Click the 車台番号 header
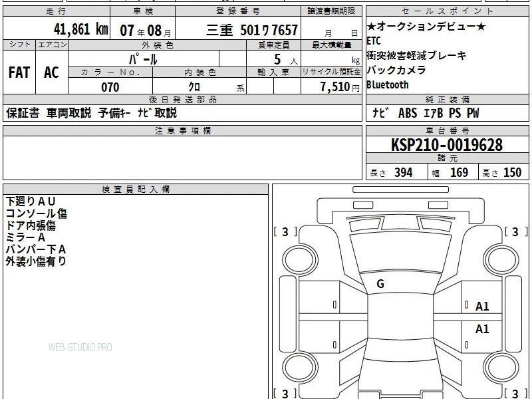The width and height of the screenshot is (532, 399). tap(448, 130)
